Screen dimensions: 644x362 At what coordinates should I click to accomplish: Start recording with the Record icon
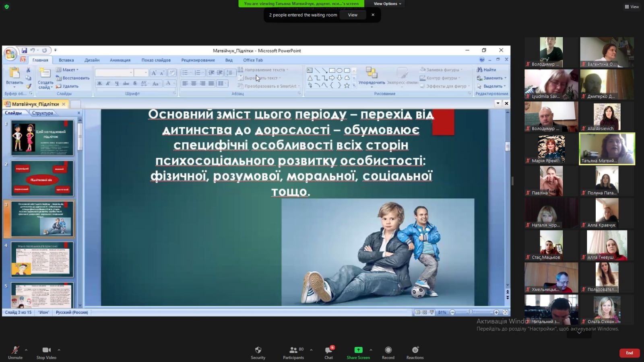pos(388,350)
